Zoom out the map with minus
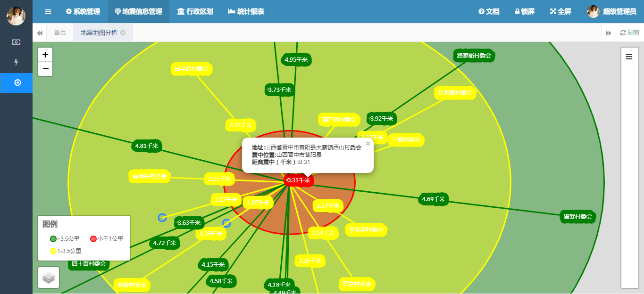Screen dimensions: 644x294 [x=45, y=69]
